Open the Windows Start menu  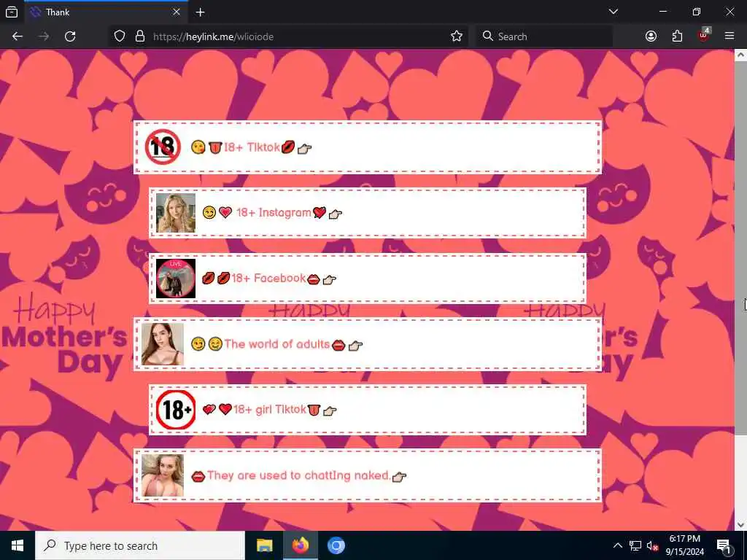pos(18,545)
